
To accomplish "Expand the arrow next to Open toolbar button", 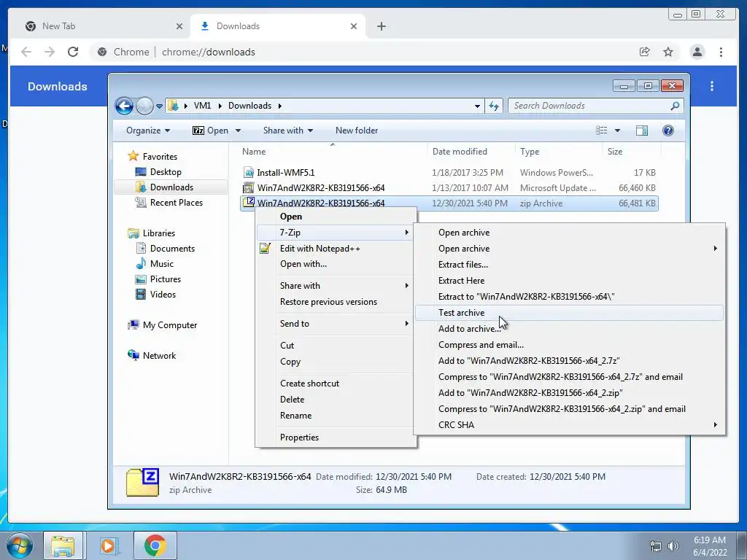I will (239, 131).
